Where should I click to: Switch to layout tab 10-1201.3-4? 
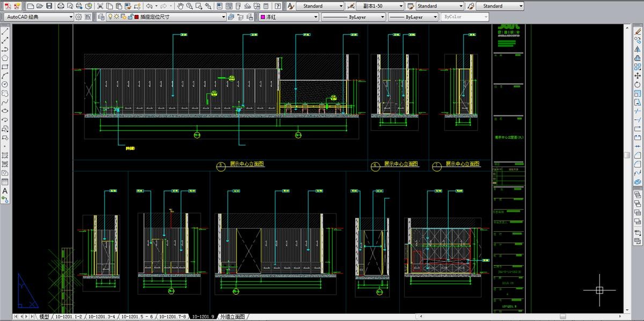pyautogui.click(x=101, y=317)
